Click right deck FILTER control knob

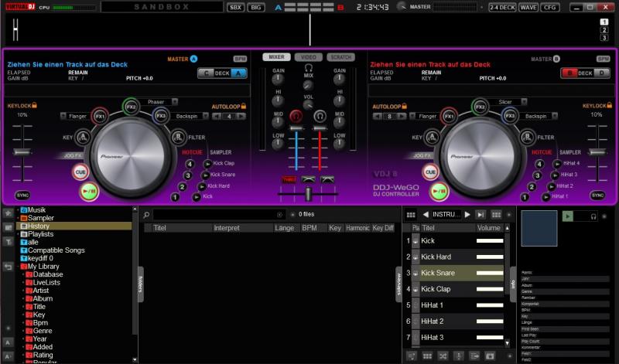pos(527,138)
